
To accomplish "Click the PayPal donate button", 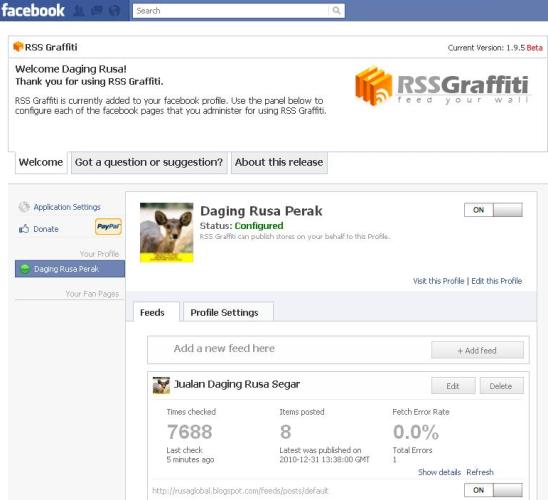I will (x=108, y=226).
